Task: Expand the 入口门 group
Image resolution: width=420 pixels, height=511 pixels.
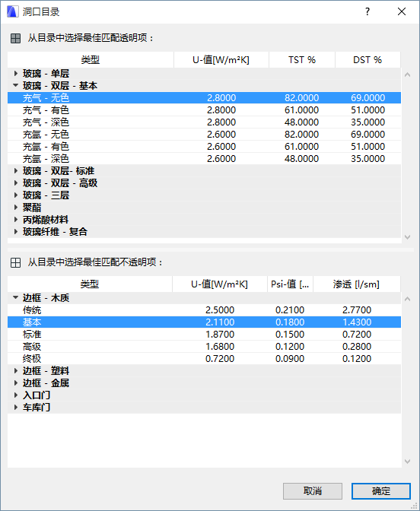Action: [x=15, y=395]
